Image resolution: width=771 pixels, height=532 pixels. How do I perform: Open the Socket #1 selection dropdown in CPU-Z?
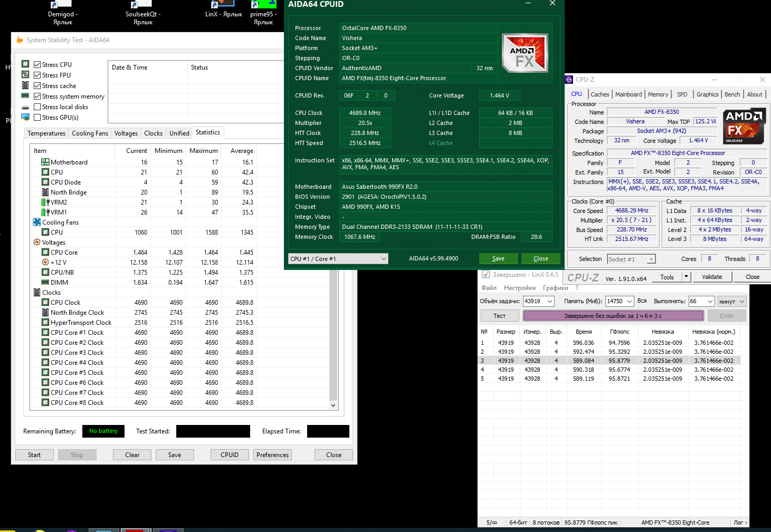(x=631, y=259)
